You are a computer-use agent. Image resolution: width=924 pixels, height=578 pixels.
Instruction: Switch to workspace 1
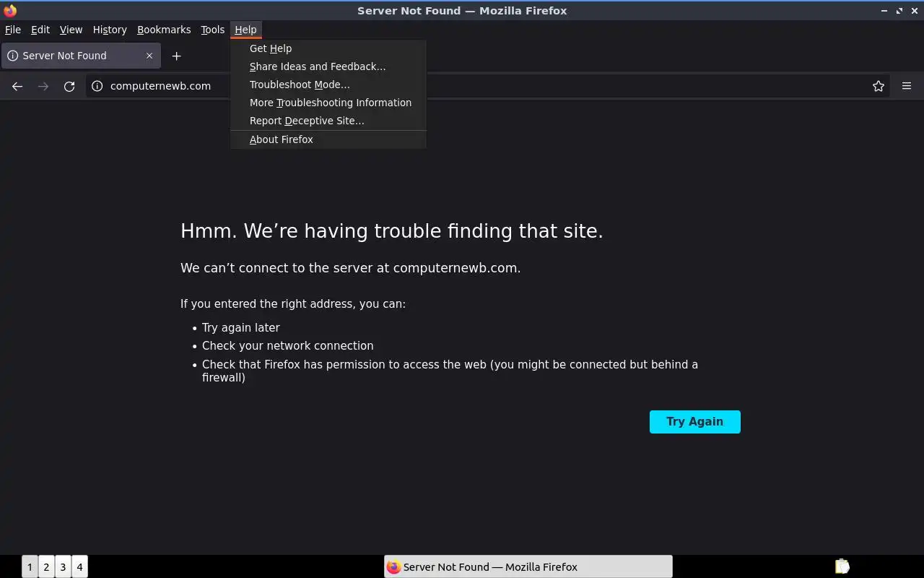point(30,567)
